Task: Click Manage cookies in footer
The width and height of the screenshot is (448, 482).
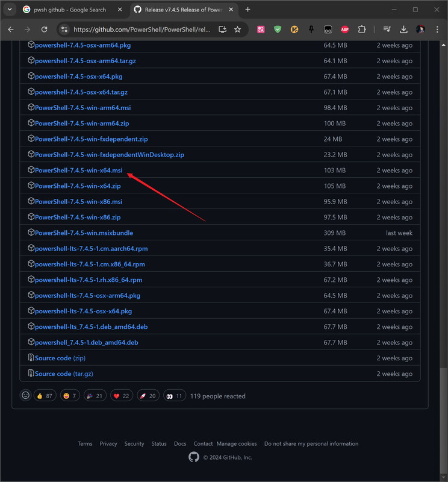Action: pos(237,444)
